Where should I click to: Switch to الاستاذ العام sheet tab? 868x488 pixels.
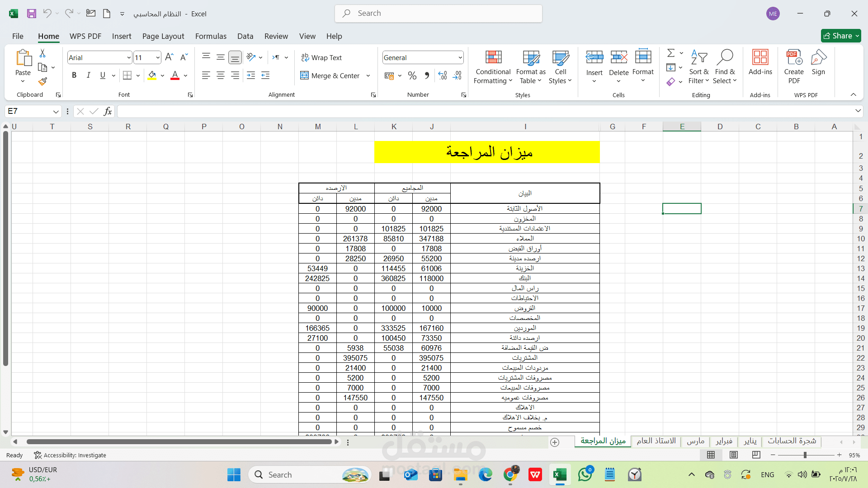(x=656, y=441)
